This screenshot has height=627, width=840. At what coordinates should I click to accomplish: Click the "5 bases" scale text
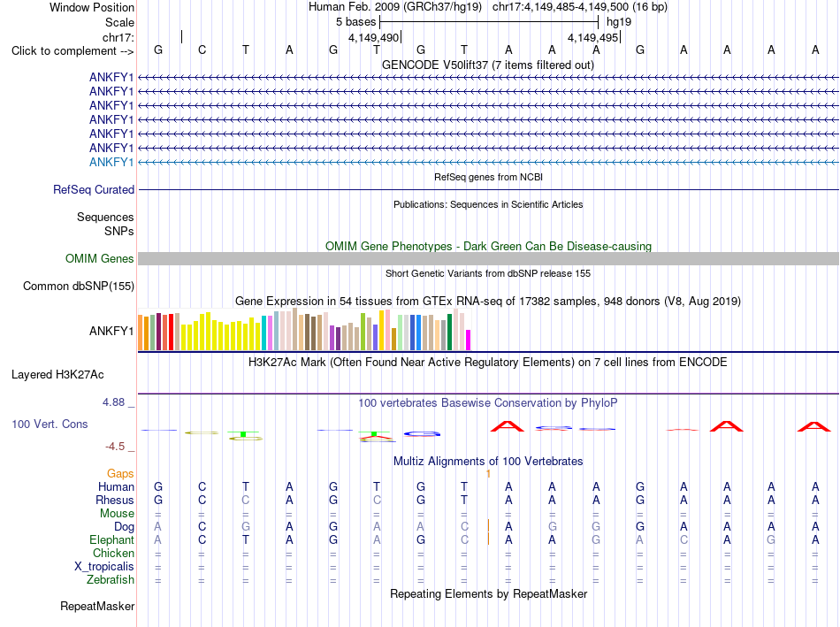355,22
